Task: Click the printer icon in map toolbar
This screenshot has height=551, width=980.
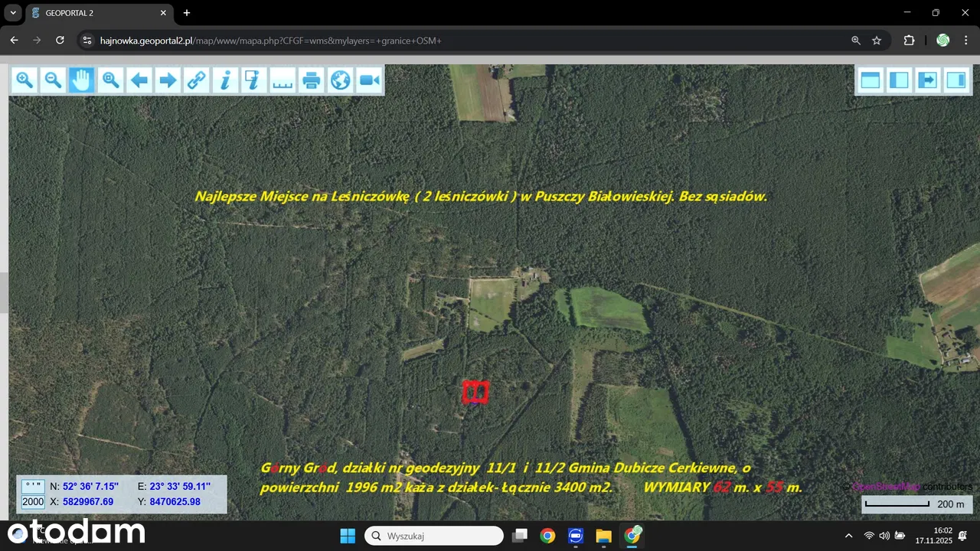Action: tap(311, 80)
